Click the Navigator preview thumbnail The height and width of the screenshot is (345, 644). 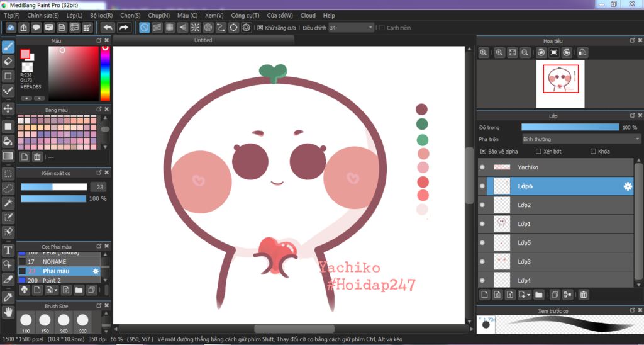(560, 84)
